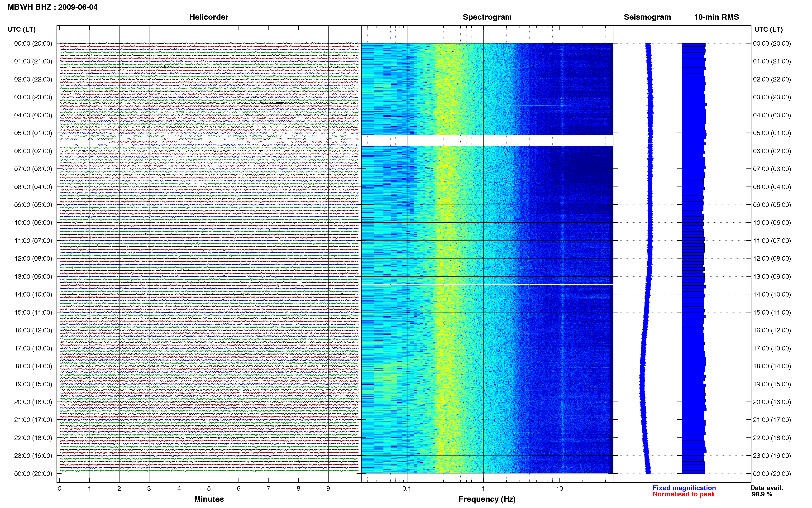Click the RMS bar at 00:00 at the top
Screen dimensions: 812x508
[693, 45]
